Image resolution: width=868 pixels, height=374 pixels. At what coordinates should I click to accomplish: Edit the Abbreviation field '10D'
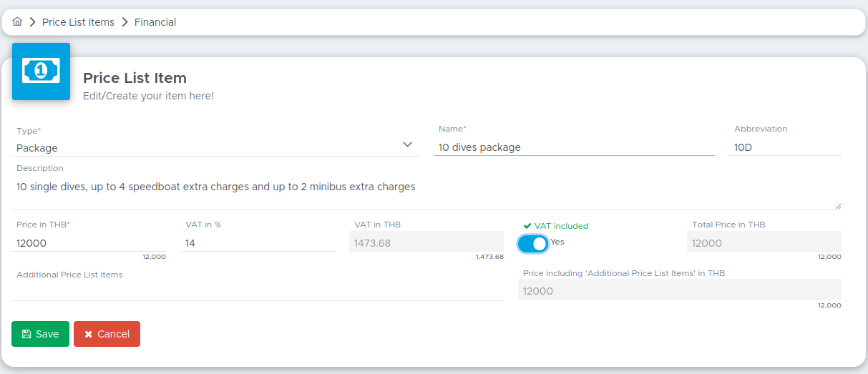(x=785, y=147)
